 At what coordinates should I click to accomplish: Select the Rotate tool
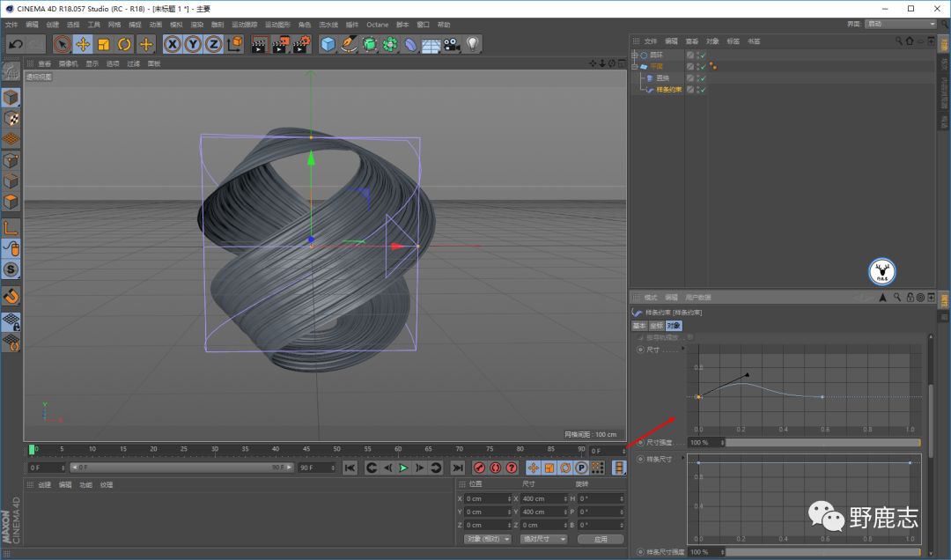click(x=124, y=44)
